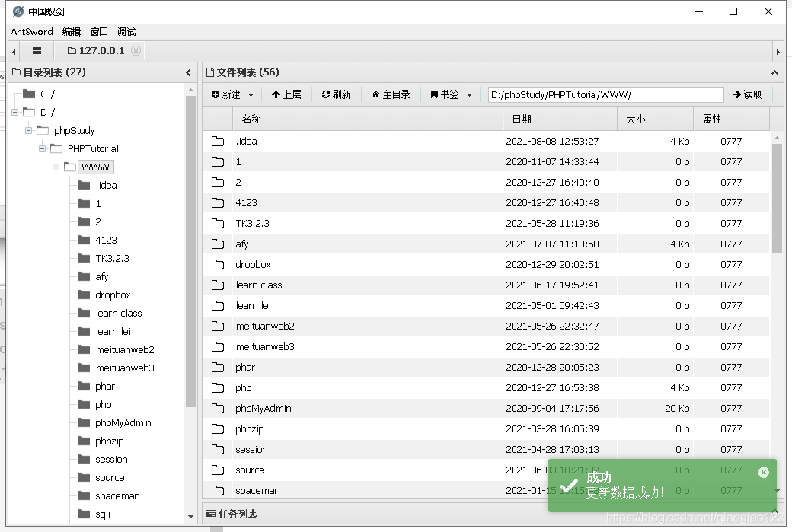
Task: Dismiss the 成功 notification close icon
Action: [763, 473]
